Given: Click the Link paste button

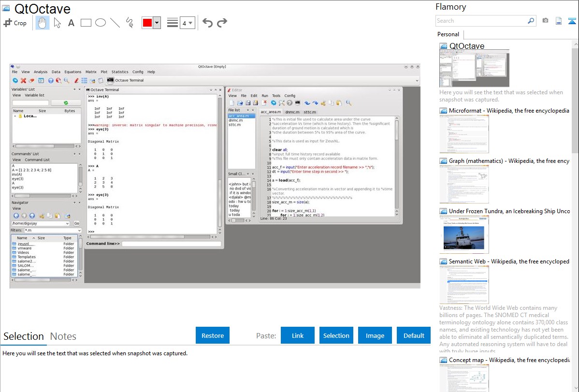Looking at the screenshot, I should coord(298,335).
